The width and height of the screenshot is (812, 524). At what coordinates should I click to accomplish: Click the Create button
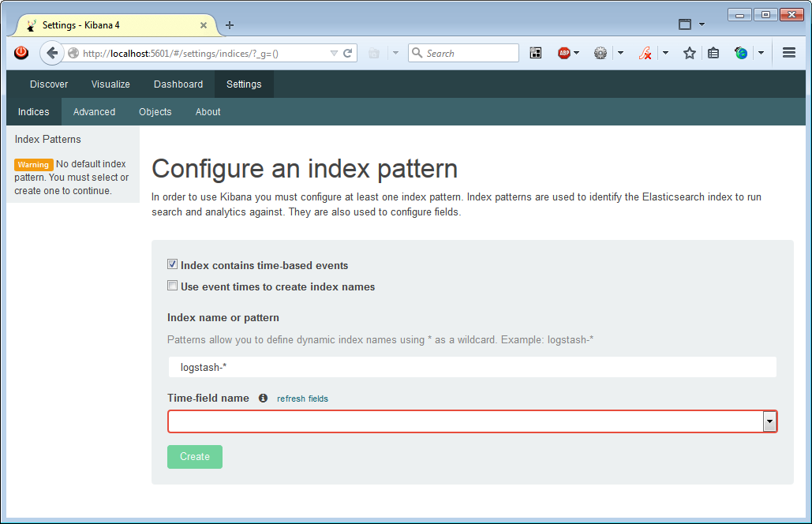click(195, 457)
